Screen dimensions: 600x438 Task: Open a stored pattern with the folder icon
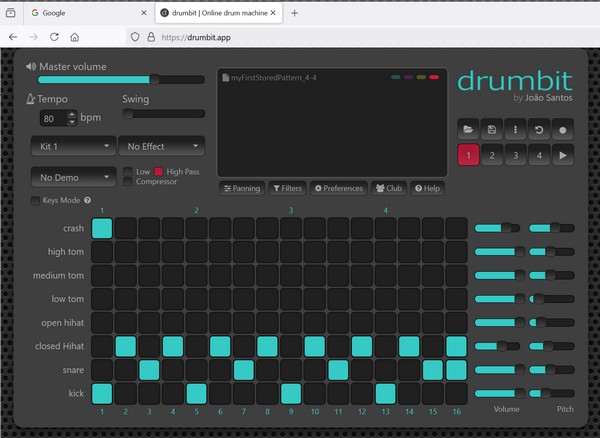468,129
